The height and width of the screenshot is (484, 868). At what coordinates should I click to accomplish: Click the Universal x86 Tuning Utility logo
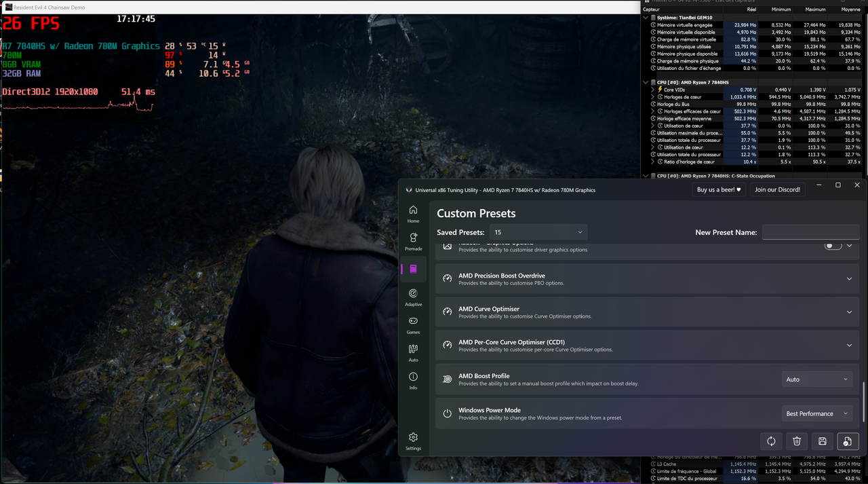[408, 190]
